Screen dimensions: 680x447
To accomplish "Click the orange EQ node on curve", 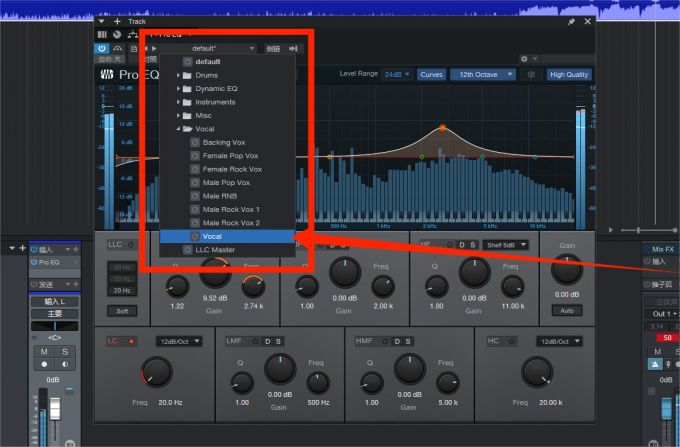I will point(442,127).
